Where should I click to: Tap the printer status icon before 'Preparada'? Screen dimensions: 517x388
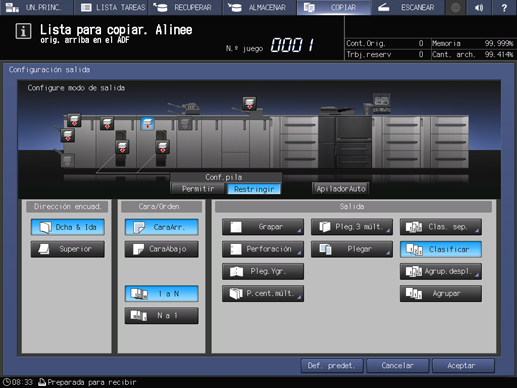click(42, 382)
